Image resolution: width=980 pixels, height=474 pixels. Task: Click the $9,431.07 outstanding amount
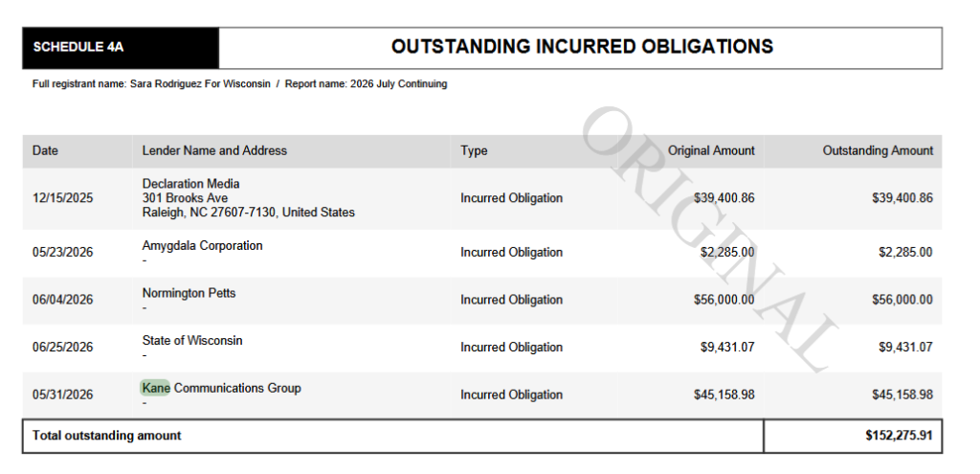click(x=905, y=348)
